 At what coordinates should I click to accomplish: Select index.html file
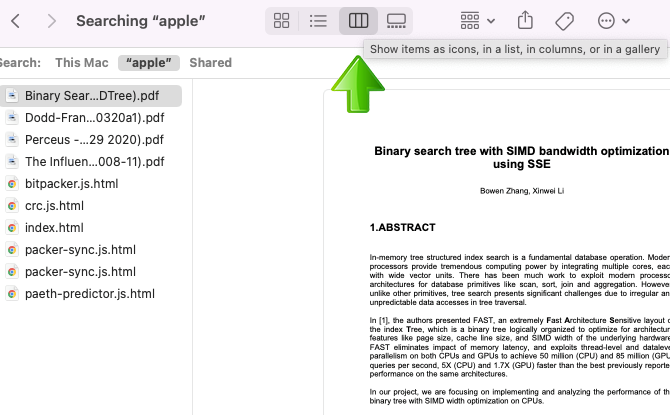tap(91, 228)
